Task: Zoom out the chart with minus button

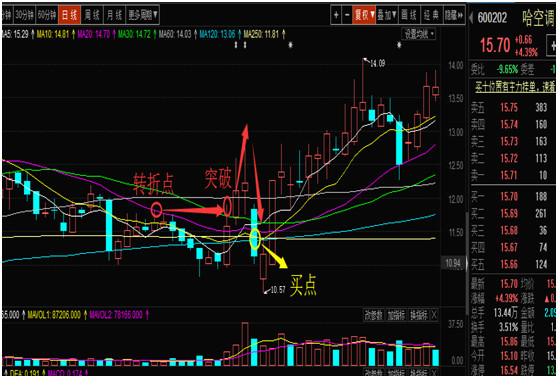Action: click(x=347, y=15)
